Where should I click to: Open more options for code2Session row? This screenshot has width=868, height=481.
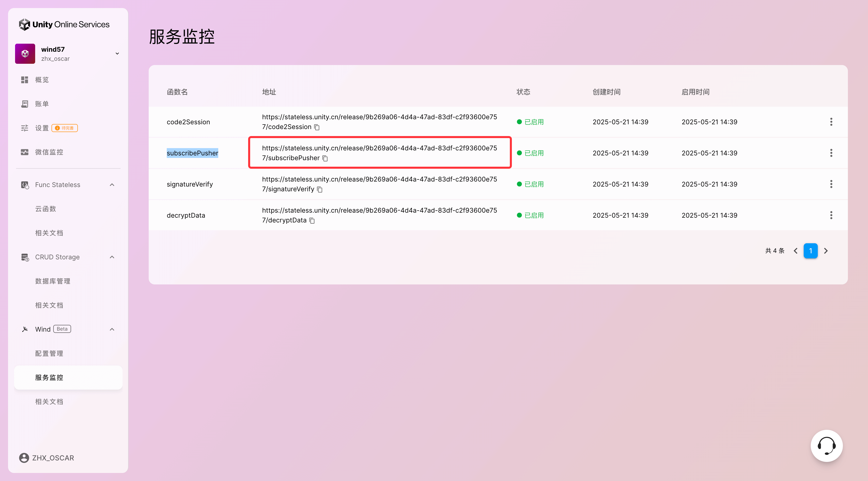click(831, 122)
